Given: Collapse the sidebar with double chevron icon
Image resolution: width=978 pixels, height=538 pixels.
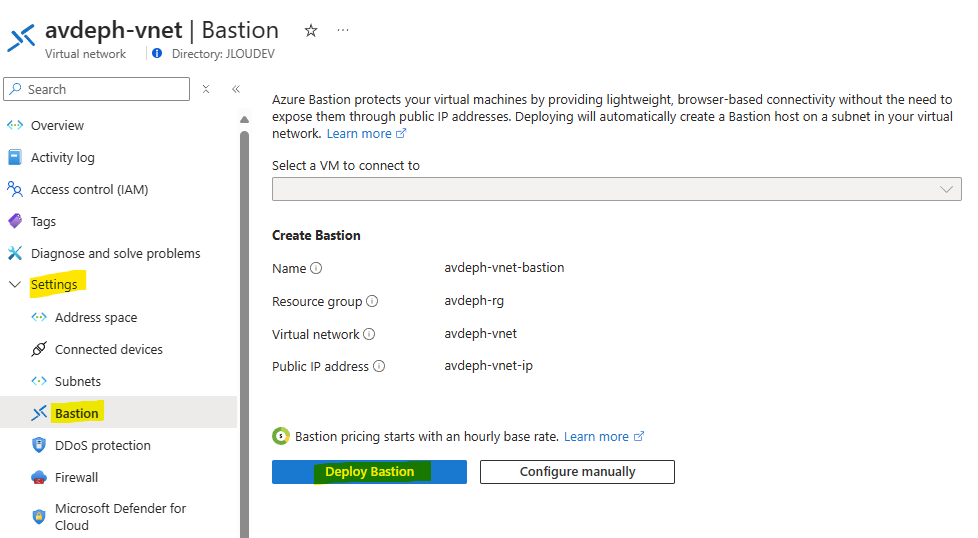Looking at the screenshot, I should [236, 89].
